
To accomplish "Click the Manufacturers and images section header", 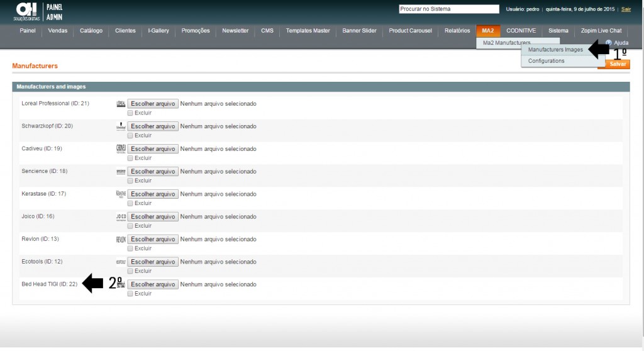I will pyautogui.click(x=321, y=87).
